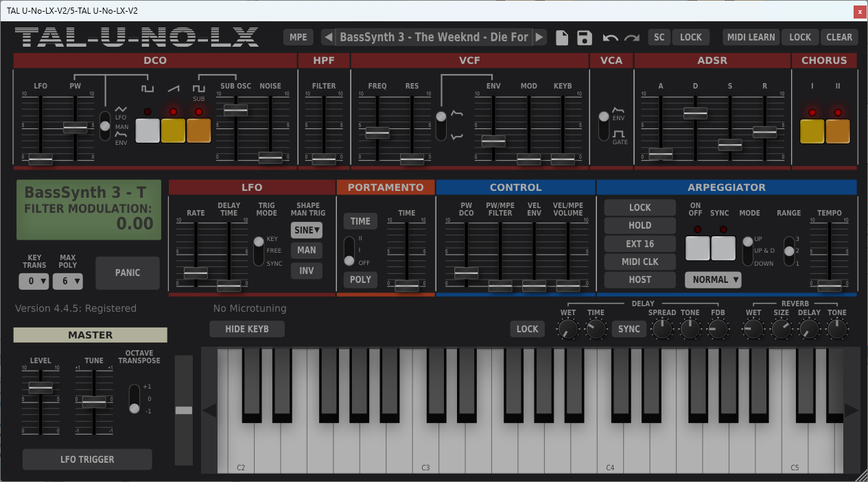Image resolution: width=868 pixels, height=482 pixels.
Task: Toggle the DCO sawtooth yellow button
Action: [x=173, y=130]
